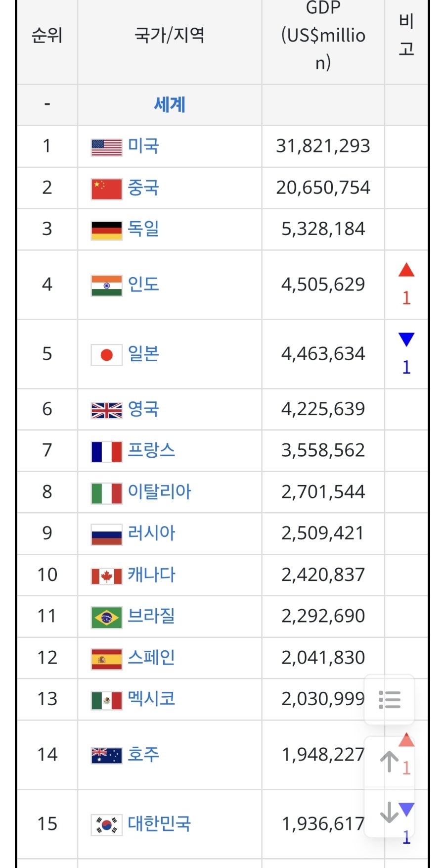Select the 대한민국 link
Screen dimensions: 445x868
pos(159,823)
